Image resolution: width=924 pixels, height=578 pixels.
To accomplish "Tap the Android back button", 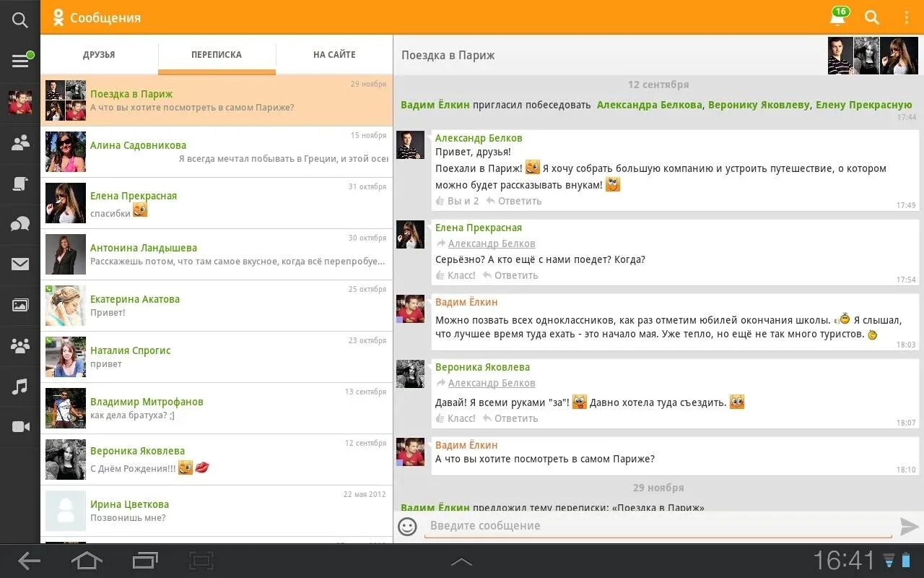I will [29, 561].
